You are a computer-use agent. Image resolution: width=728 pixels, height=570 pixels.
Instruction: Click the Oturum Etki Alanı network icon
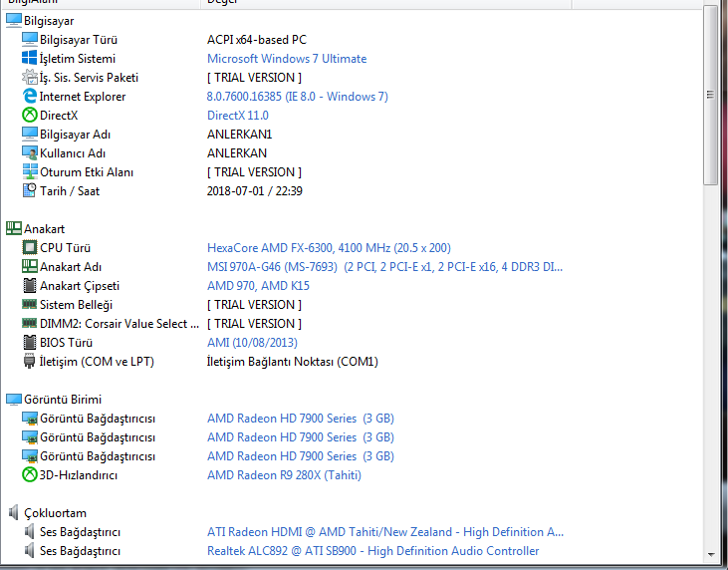click(x=30, y=171)
